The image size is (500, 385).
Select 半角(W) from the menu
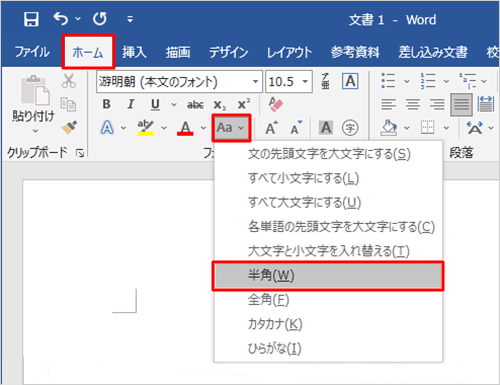tap(329, 276)
